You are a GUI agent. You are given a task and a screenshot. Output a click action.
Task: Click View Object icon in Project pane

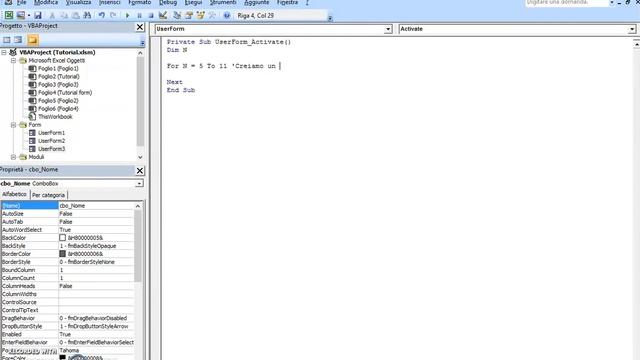[x=18, y=40]
